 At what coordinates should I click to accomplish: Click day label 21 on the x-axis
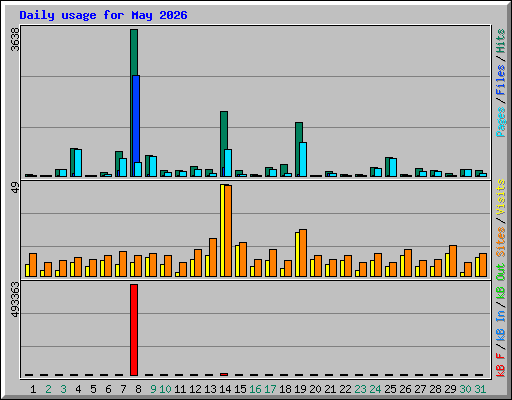[330, 389]
